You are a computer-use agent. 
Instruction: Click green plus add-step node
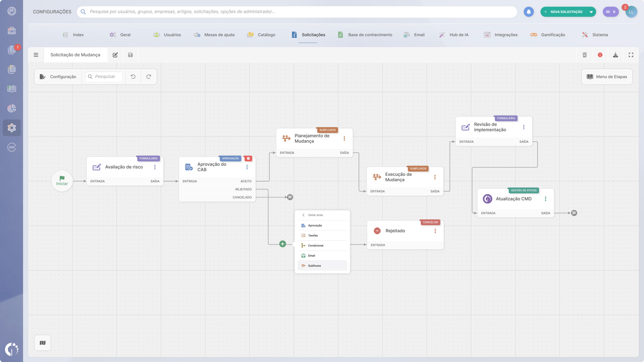[282, 244]
